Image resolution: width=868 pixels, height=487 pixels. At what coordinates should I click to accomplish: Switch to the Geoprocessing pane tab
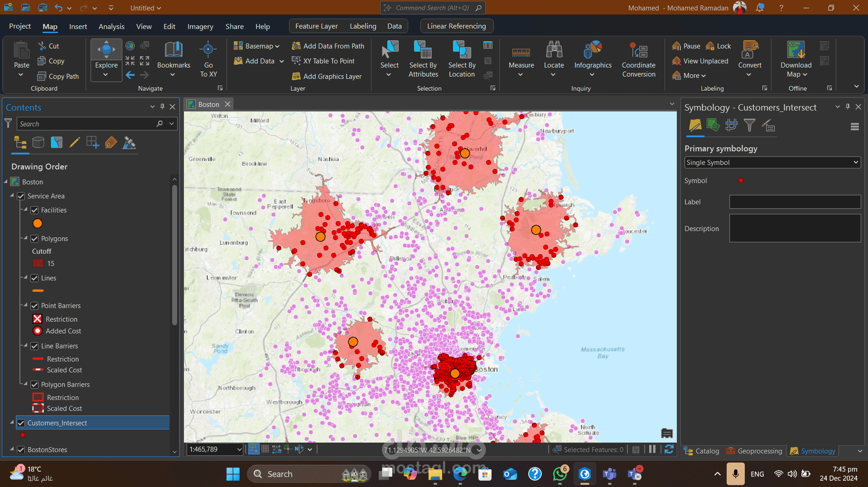point(754,451)
